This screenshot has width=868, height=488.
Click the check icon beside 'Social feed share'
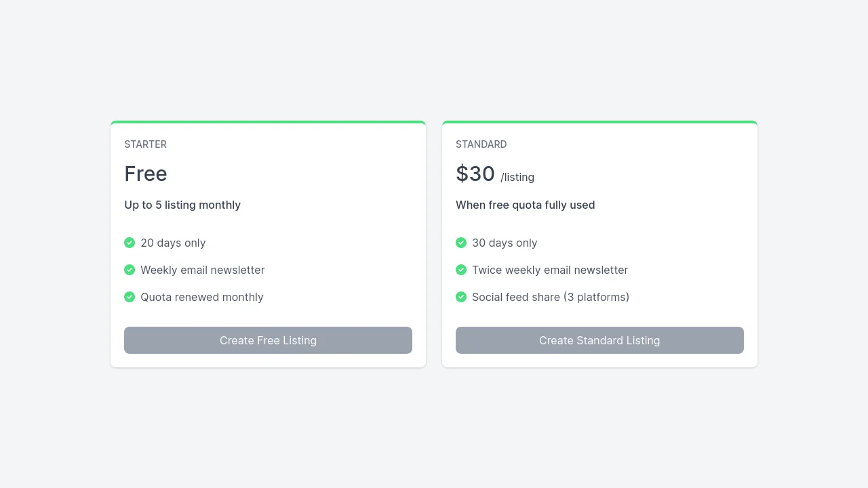(x=461, y=297)
